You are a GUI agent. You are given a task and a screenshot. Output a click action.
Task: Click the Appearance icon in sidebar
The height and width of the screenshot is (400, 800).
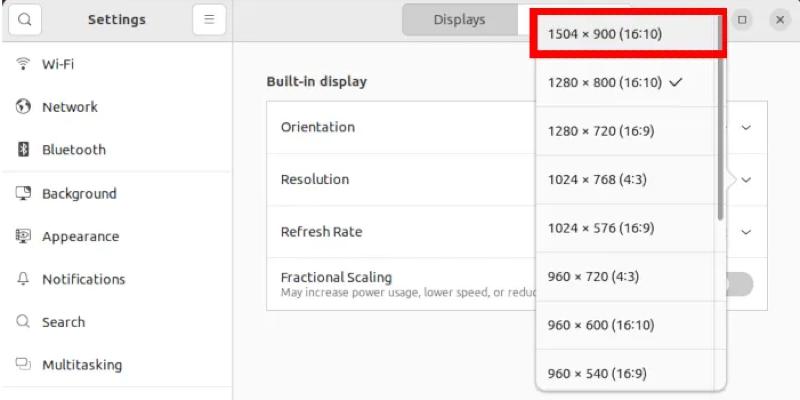[x=23, y=237]
